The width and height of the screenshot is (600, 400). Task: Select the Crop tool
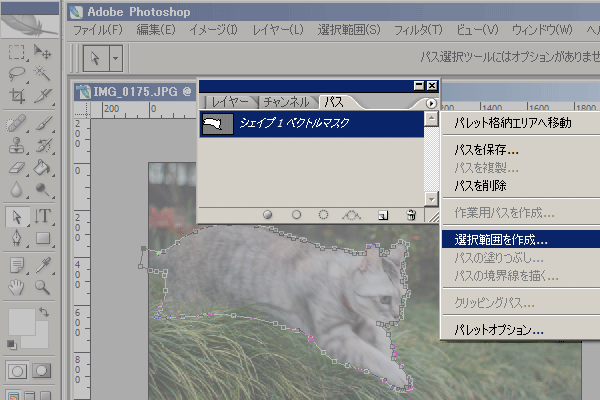coord(17,96)
